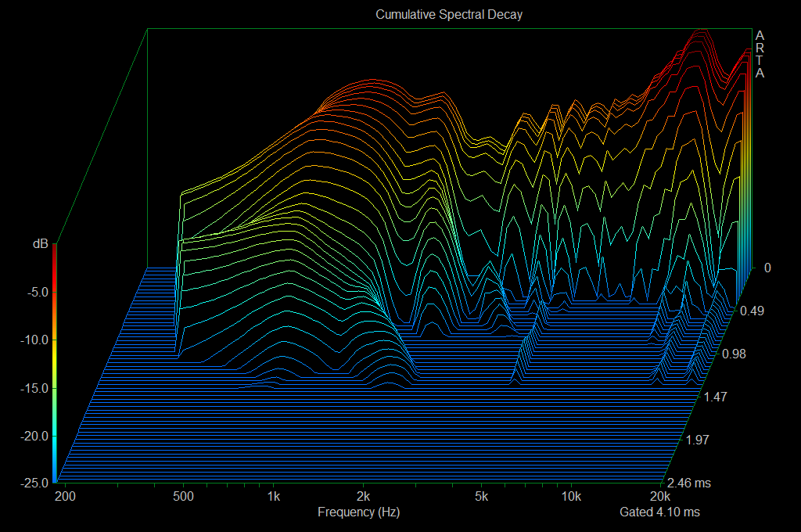This screenshot has height=532, width=801.
Task: Click the '0' time axis label
Action: (767, 268)
